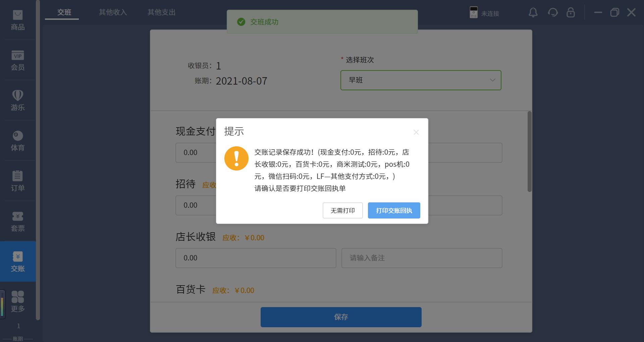Image resolution: width=644 pixels, height=342 pixels.
Task: Click the 百货卡 section heading
Action: tap(191, 289)
